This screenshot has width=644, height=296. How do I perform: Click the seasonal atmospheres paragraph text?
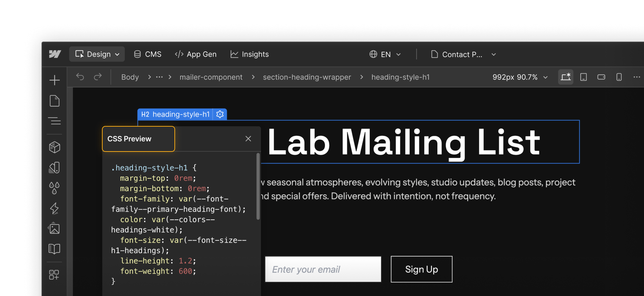[418, 189]
